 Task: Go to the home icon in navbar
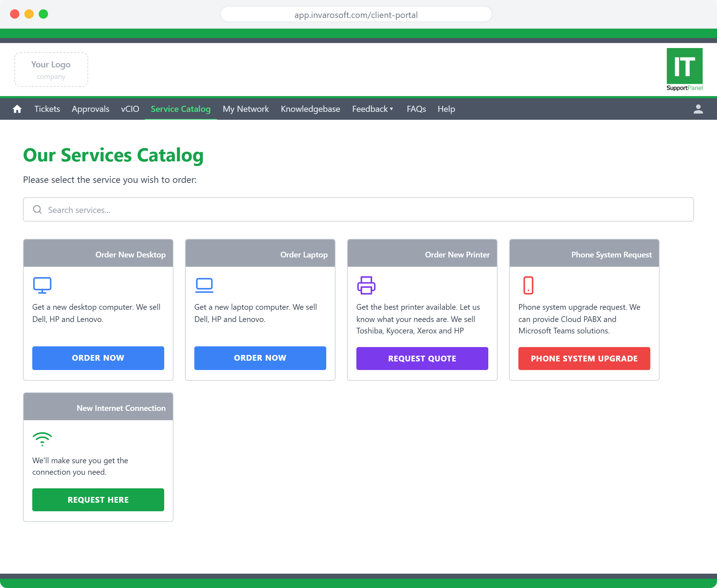coord(17,109)
